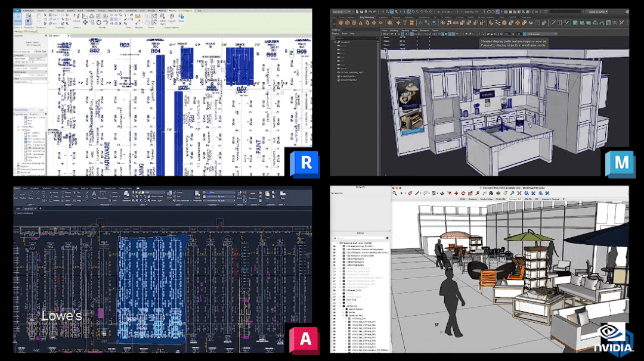The height and width of the screenshot is (361, 644).
Task: Click the Undo arrow in Maya status line
Action: 370,12
